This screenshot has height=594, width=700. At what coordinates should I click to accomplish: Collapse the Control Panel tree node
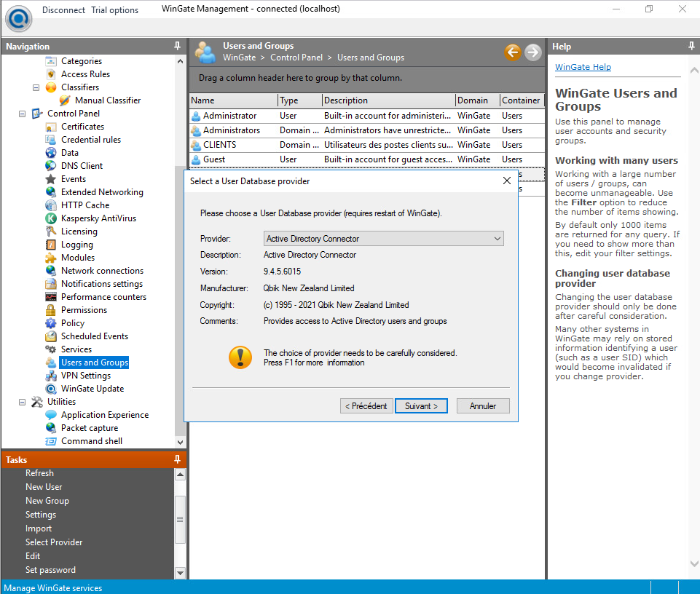coord(22,114)
